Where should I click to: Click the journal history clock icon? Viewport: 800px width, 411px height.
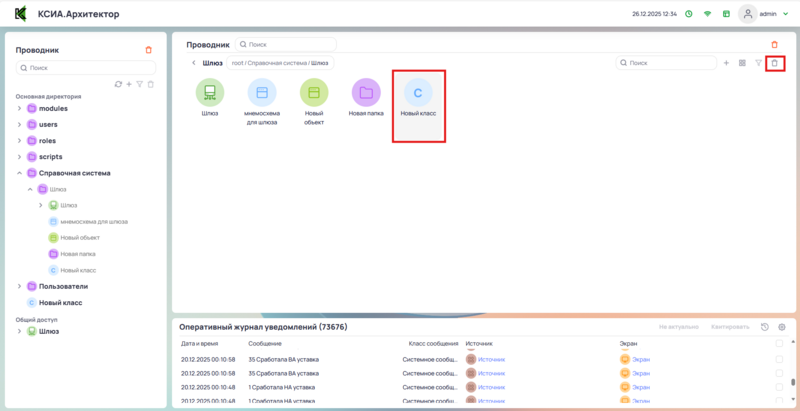click(x=765, y=327)
